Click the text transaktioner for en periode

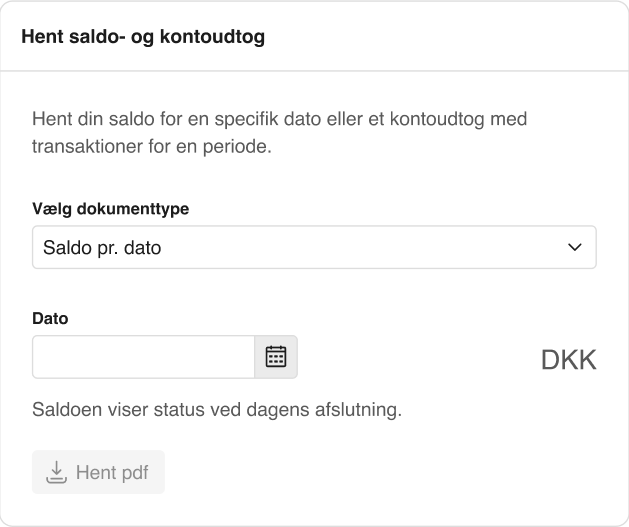[x=152, y=146]
